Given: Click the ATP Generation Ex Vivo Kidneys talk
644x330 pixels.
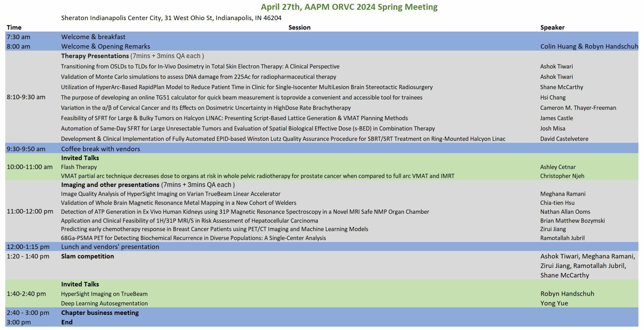Looking at the screenshot, I should [245, 212].
